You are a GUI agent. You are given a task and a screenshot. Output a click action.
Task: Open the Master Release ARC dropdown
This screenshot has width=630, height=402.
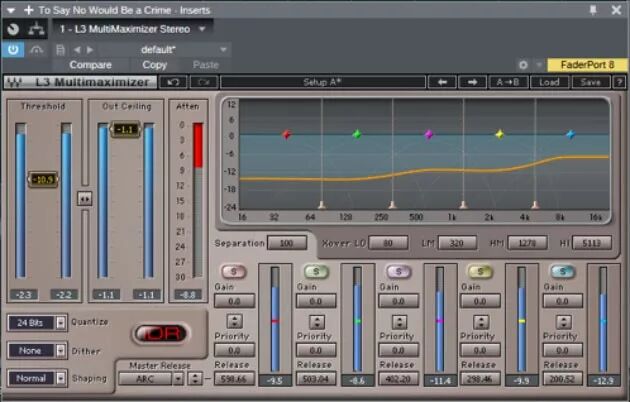pos(151,379)
